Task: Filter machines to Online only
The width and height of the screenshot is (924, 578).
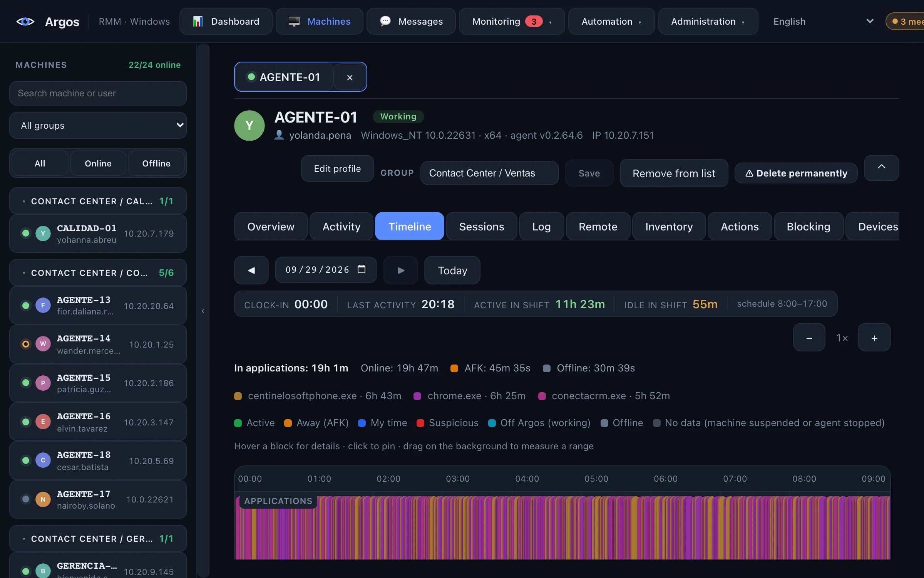Action: click(98, 163)
